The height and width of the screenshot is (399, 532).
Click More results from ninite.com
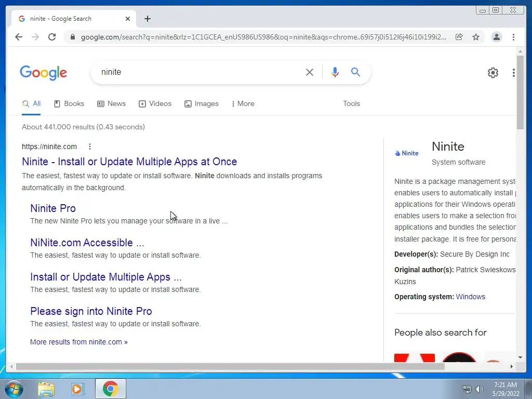tap(79, 342)
